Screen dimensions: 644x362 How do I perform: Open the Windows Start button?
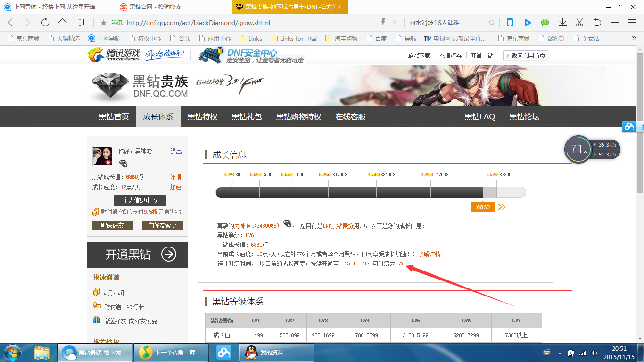(x=12, y=353)
